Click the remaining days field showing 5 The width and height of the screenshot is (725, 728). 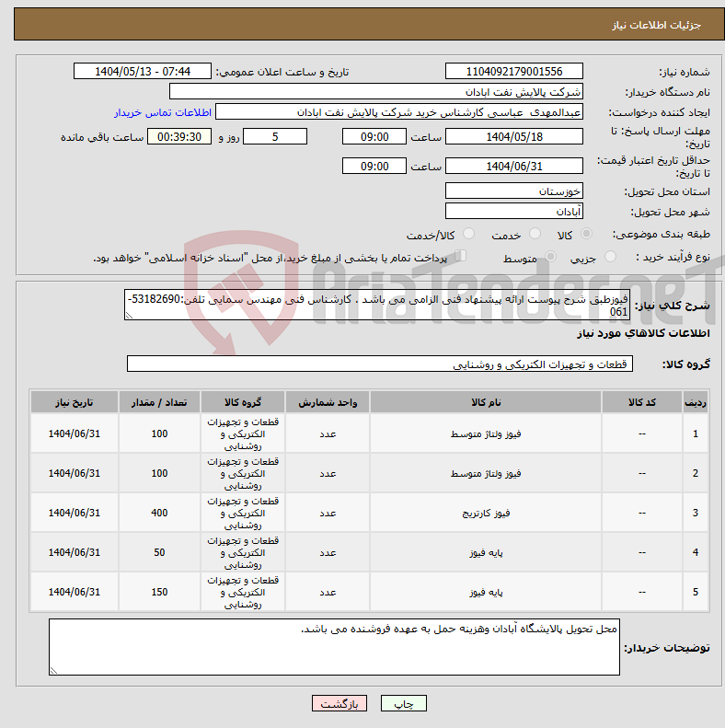coord(275,136)
